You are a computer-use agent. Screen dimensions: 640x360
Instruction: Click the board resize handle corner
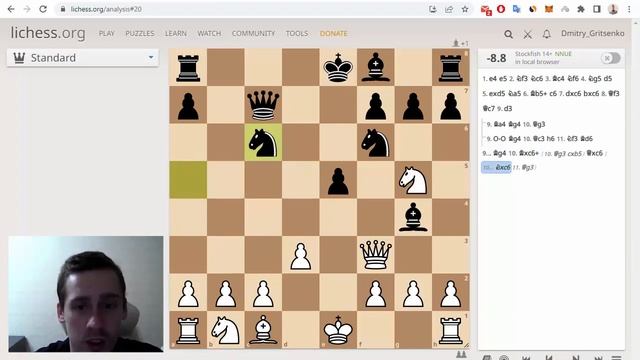pyautogui.click(x=467, y=345)
